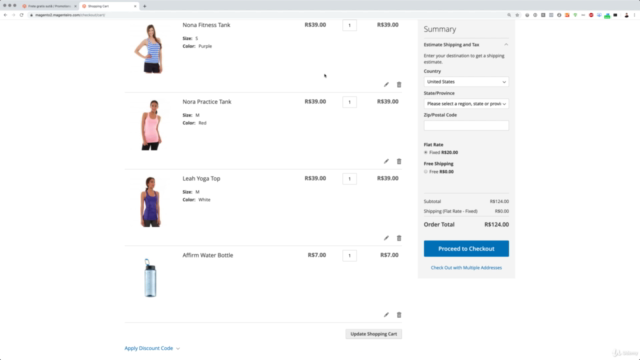Click quantity box for Leah Yoga Top
640x360 pixels.
(349, 179)
